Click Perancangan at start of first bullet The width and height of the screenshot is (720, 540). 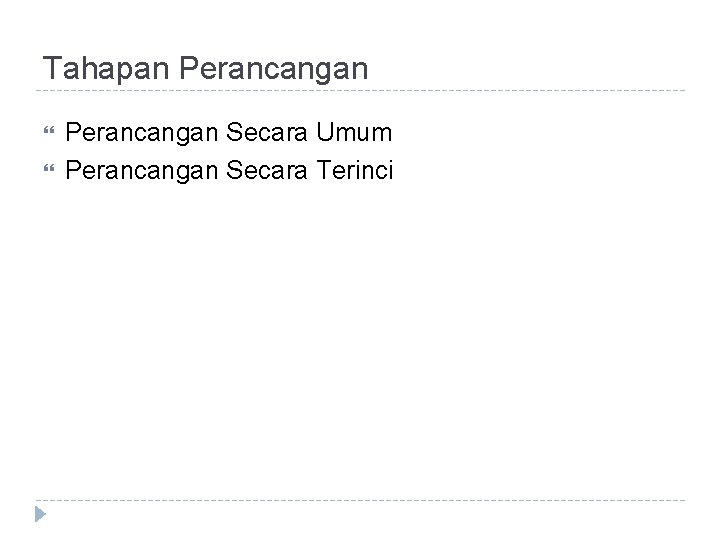click(x=141, y=134)
